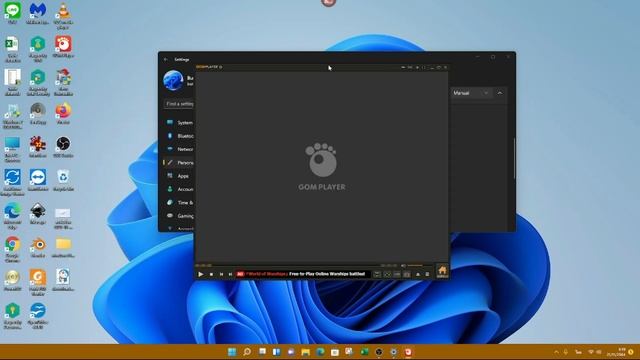Select Accounts in Settings sidebar
The height and width of the screenshot is (360, 640).
[180, 189]
